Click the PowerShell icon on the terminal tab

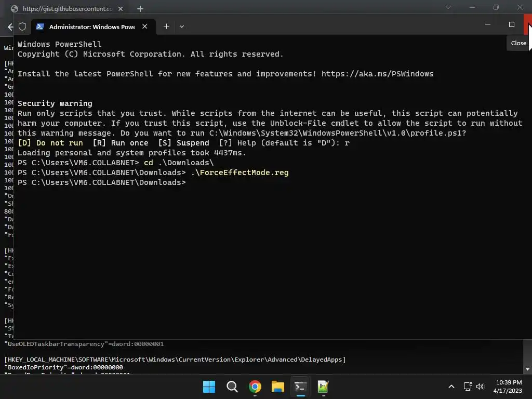coord(40,26)
